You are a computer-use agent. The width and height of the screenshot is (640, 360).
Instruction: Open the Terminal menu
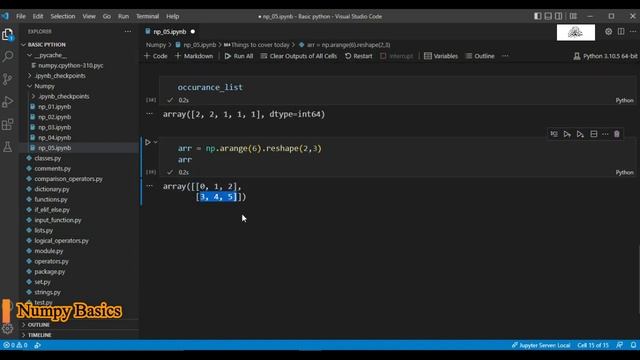[147, 16]
